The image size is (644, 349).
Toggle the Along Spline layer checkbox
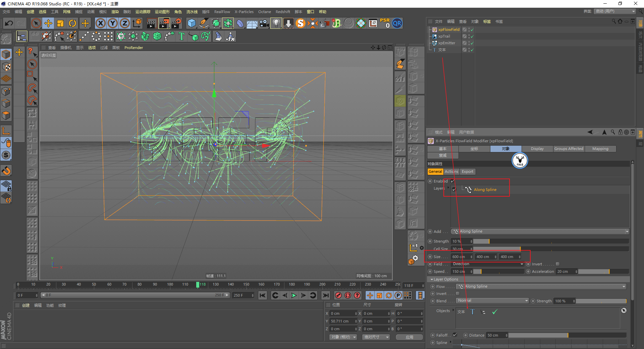coord(454,190)
